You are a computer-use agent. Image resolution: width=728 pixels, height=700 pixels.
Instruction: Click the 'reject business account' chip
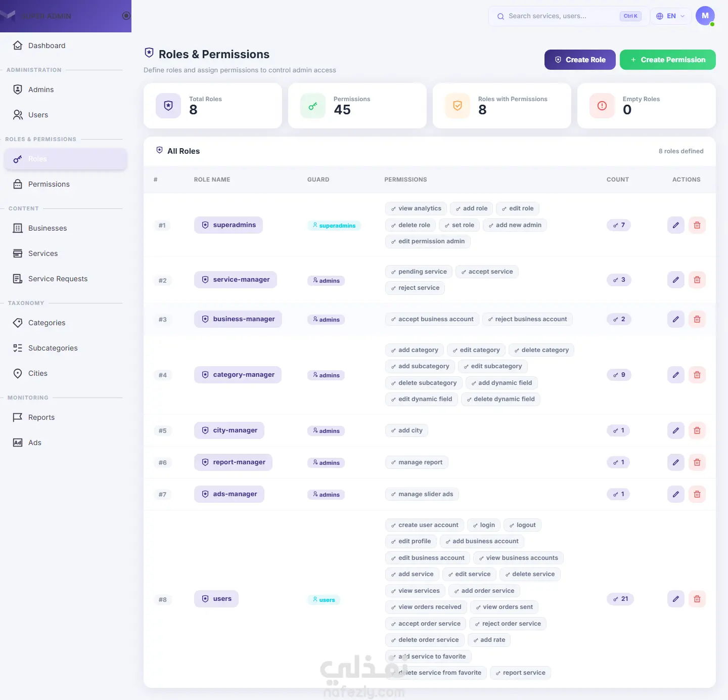tap(527, 319)
